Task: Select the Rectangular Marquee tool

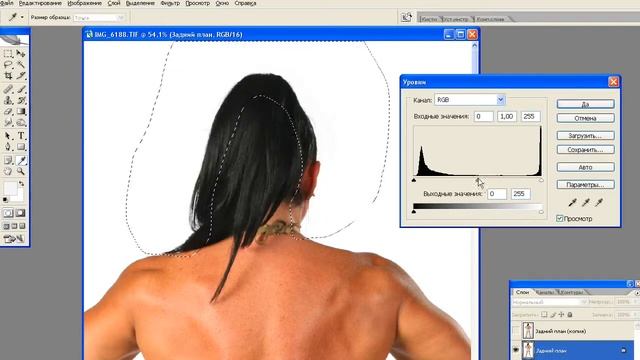Action: coord(8,53)
